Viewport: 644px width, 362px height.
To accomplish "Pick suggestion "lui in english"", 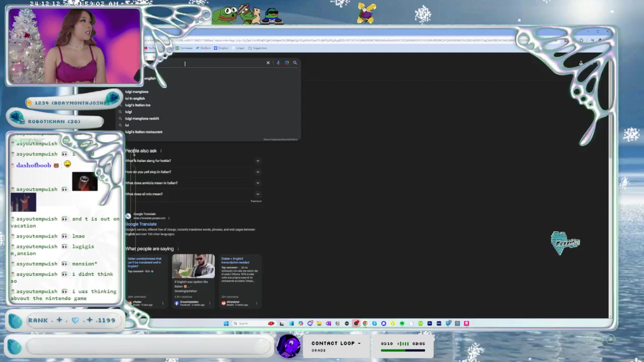I will [x=135, y=98].
